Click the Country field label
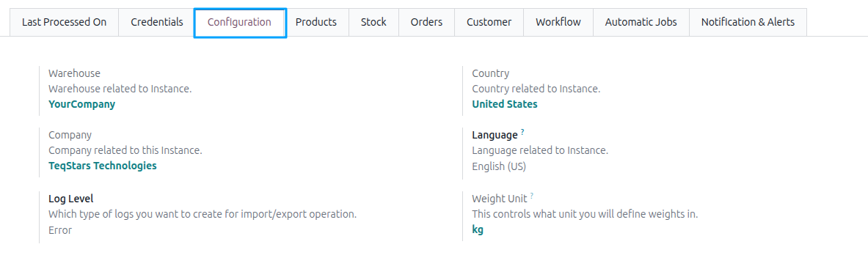 point(490,73)
